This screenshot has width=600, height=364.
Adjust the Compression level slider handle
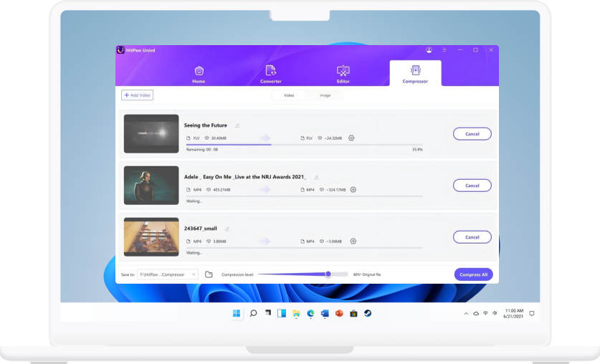click(x=328, y=274)
